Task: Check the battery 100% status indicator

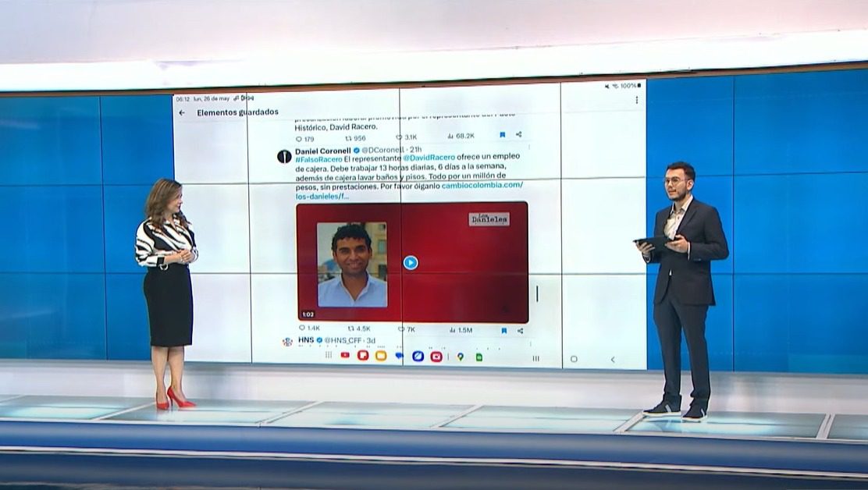Action: point(631,87)
